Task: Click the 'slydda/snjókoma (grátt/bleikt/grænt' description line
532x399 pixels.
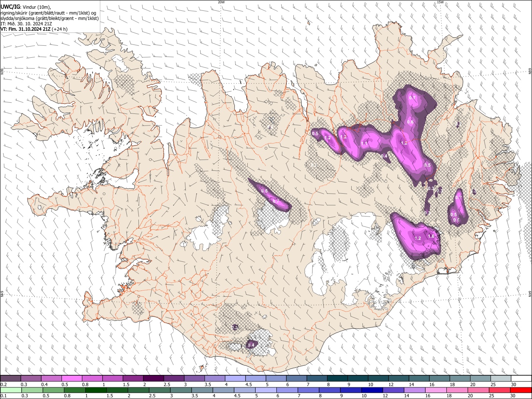Action: tap(49, 18)
